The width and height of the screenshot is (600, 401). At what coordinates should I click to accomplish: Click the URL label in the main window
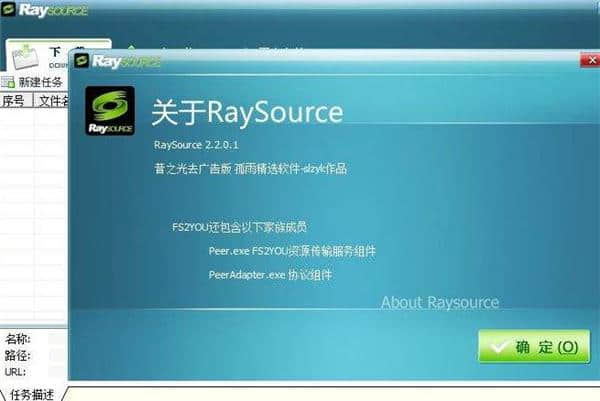pyautogui.click(x=15, y=372)
